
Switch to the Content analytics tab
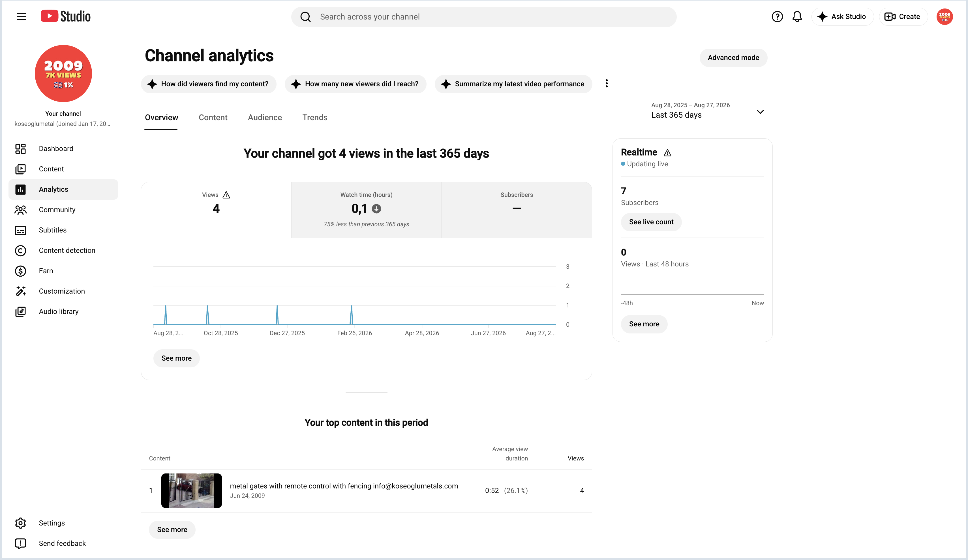point(213,117)
